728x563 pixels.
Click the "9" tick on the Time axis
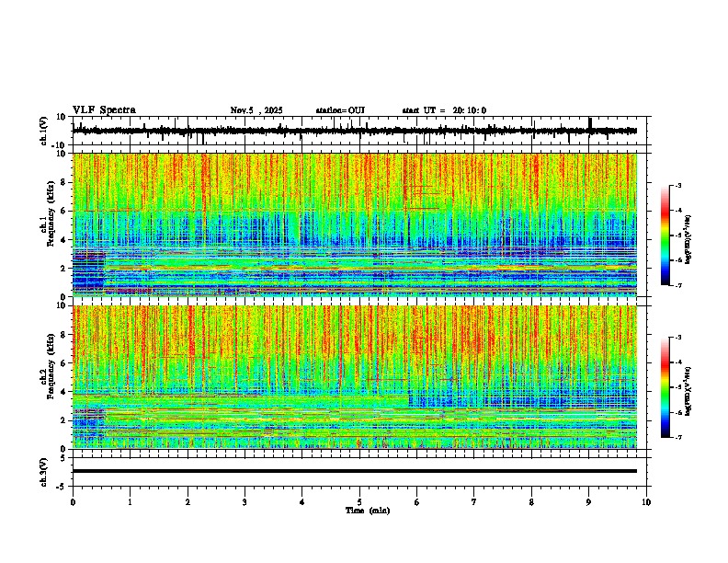click(588, 502)
